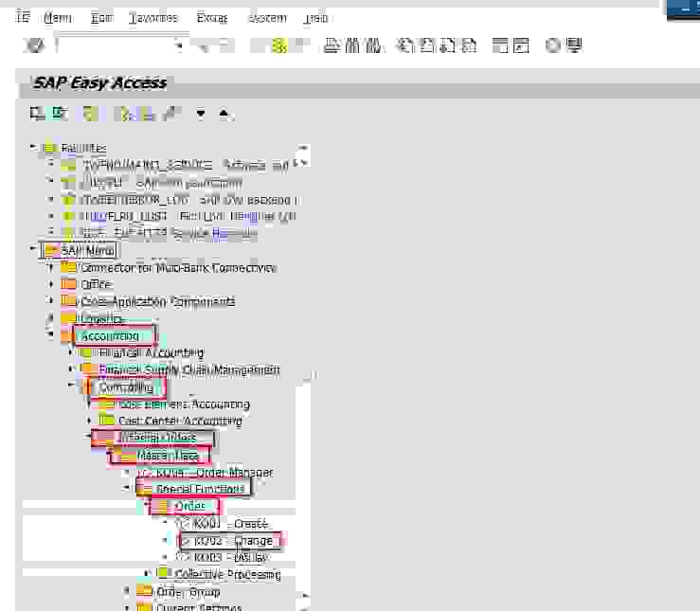This screenshot has height=611, width=700.
Task: Expand the Order Group folder
Action: 127,591
